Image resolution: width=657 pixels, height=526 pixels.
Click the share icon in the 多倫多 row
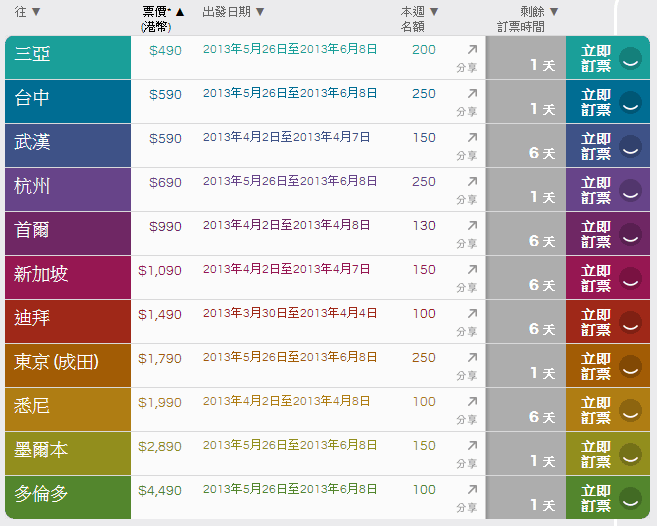click(x=472, y=489)
